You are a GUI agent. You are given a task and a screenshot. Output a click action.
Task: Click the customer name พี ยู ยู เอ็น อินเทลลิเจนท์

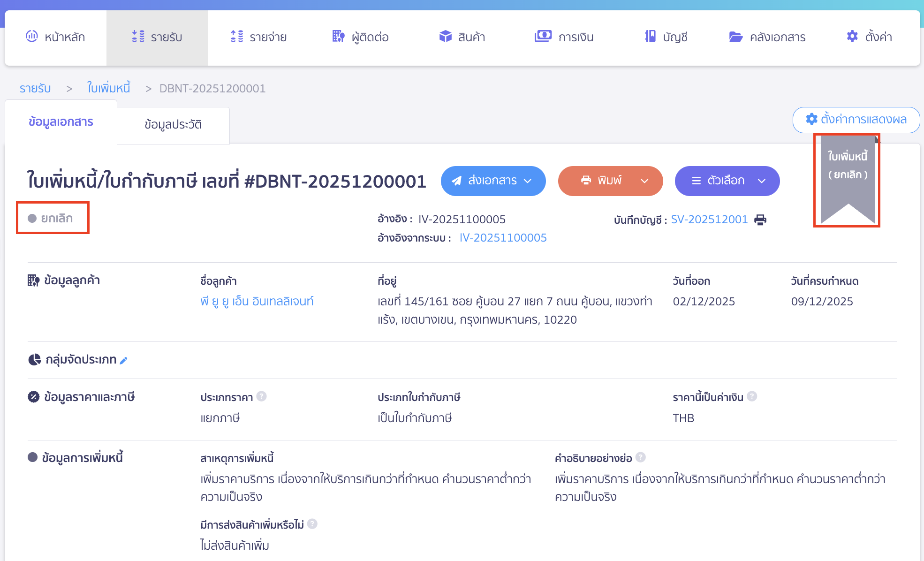point(256,301)
